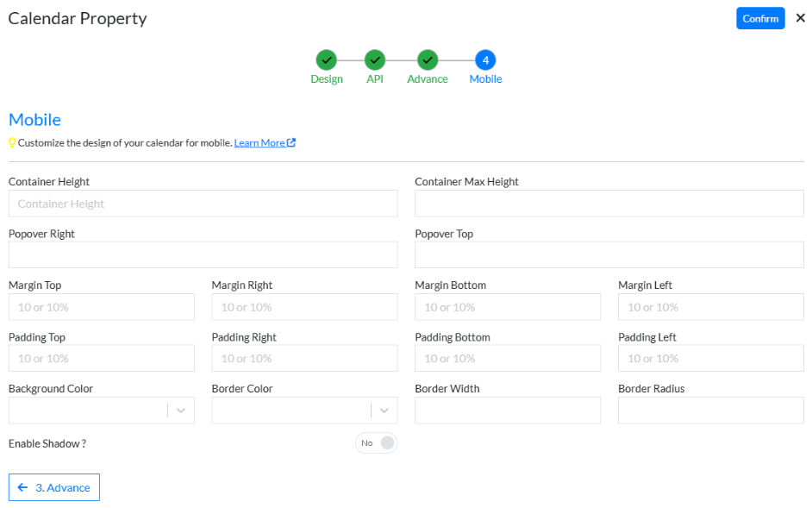Viewport: 812px width, 508px height.
Task: Toggle the Enable Shadow switch
Action: 377,443
